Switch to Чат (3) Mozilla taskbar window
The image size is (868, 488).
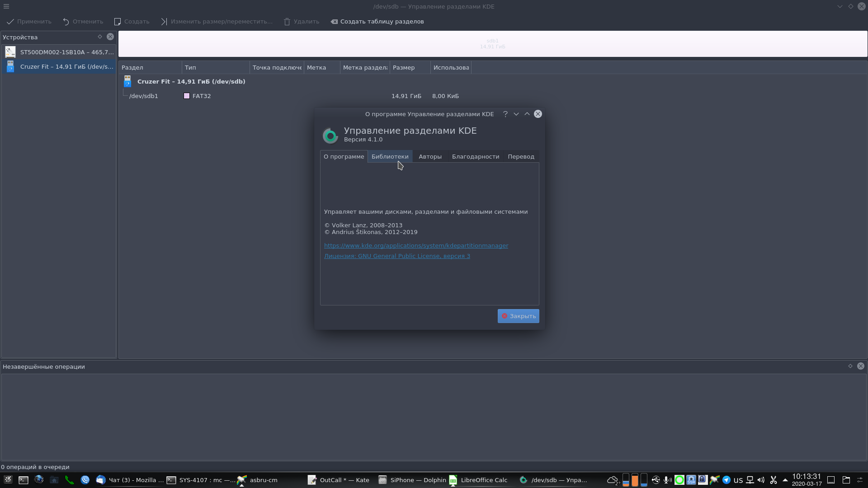[x=130, y=480]
